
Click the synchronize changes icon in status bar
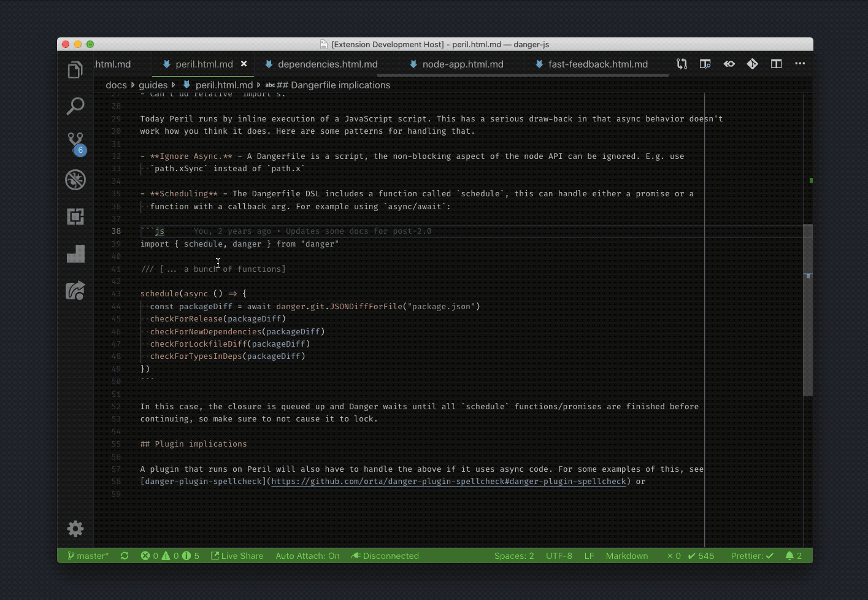pyautogui.click(x=125, y=556)
